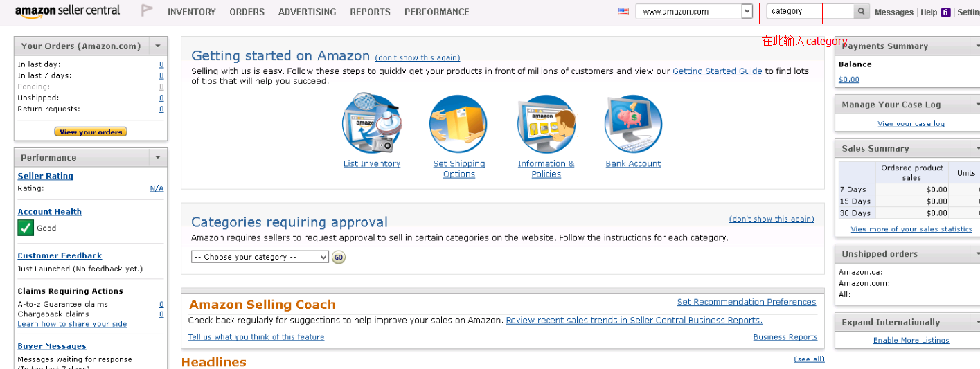
Task: Click the Amazon Seller Central logo
Action: (67, 12)
